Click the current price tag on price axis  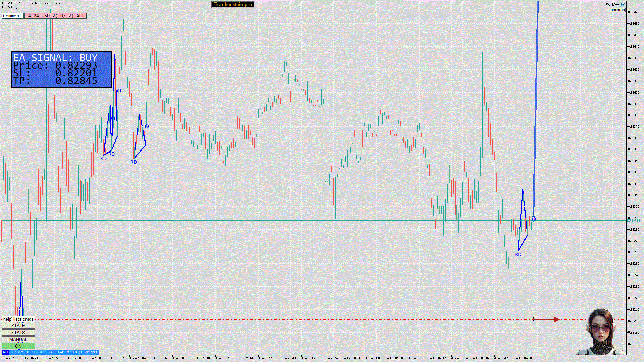[634, 220]
